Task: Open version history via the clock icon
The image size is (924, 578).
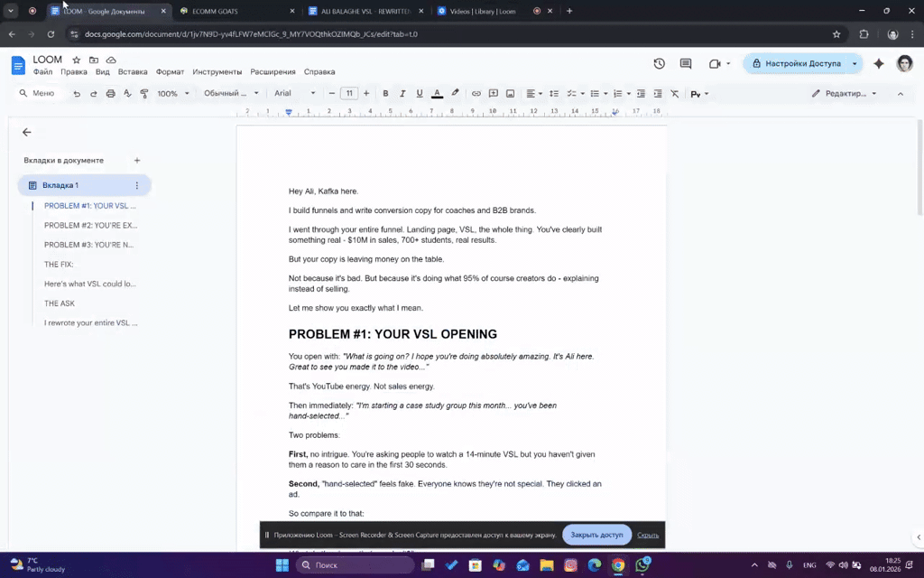Action: pos(659,64)
